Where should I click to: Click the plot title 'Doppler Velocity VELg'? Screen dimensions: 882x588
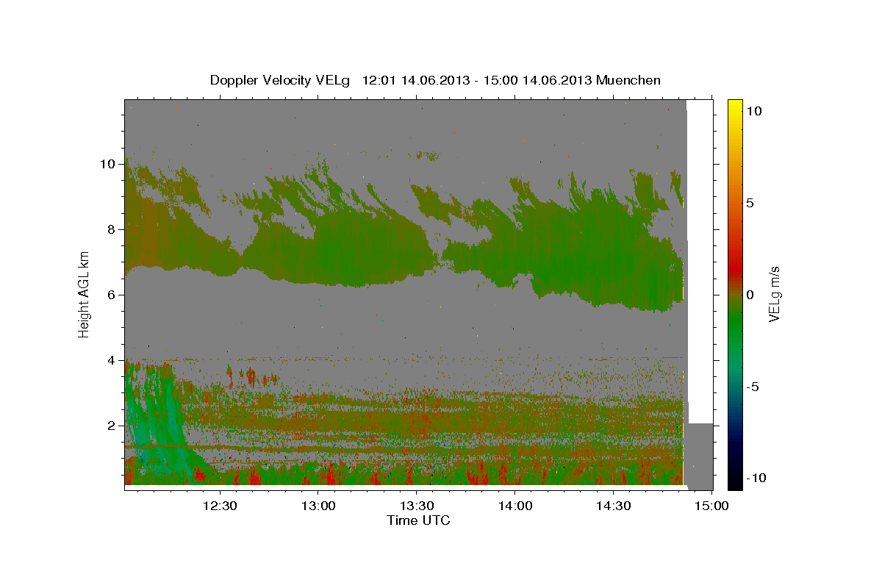[281, 80]
